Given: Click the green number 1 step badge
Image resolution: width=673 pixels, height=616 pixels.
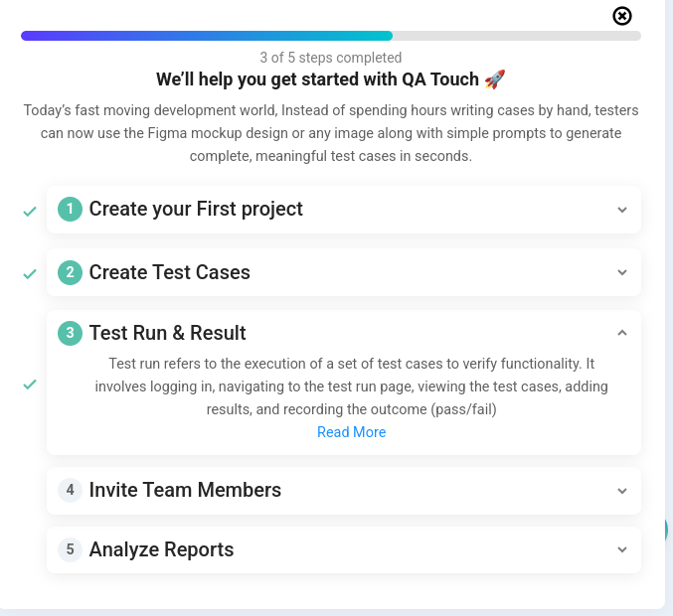Looking at the screenshot, I should tap(70, 210).
